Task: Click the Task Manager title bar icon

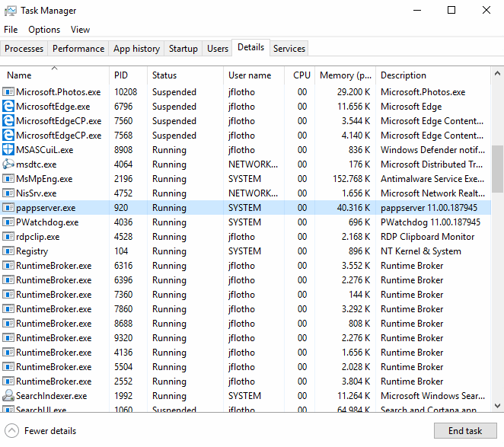Action: pyautogui.click(x=9, y=11)
